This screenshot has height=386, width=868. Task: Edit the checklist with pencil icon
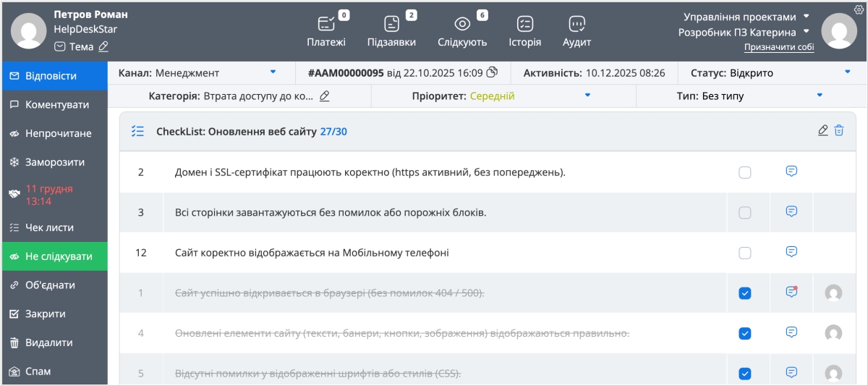(x=822, y=131)
